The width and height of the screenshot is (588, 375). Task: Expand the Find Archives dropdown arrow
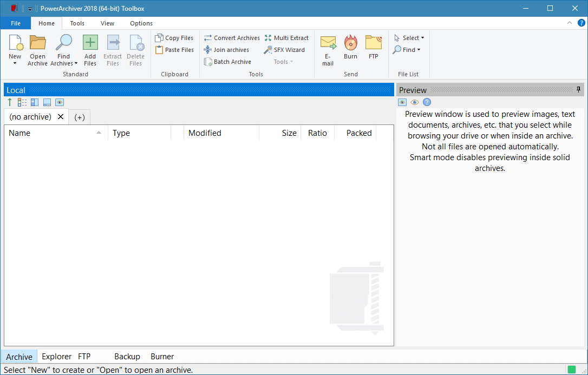click(x=76, y=64)
